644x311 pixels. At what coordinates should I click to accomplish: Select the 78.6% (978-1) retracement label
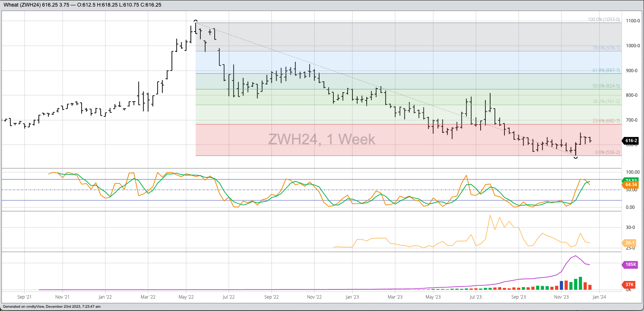pos(606,48)
